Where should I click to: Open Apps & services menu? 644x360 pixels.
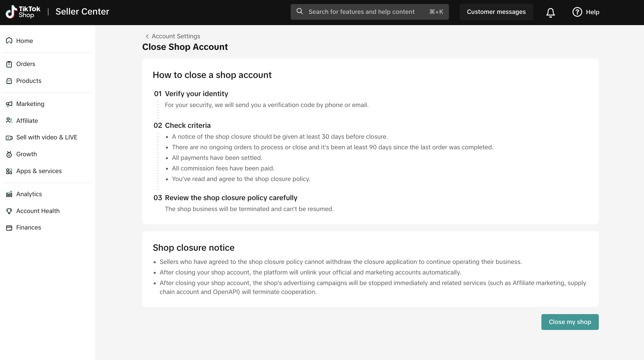tap(39, 171)
